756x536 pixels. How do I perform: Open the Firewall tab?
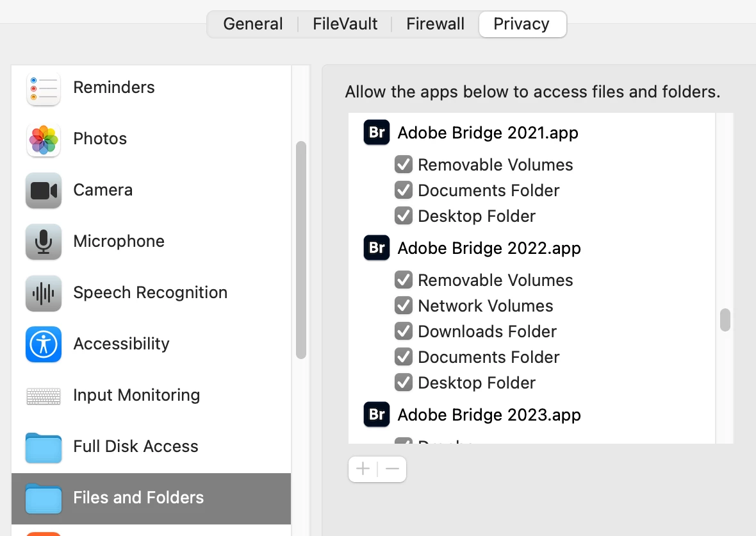tap(435, 24)
